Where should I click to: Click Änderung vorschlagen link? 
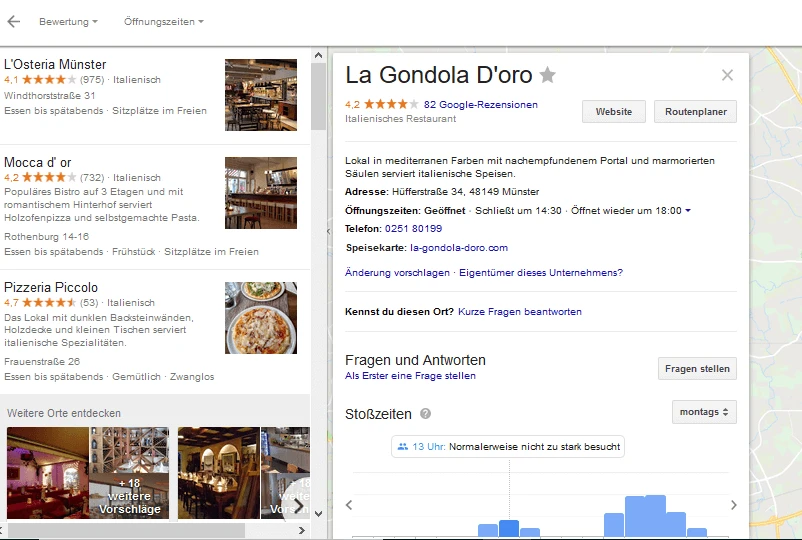click(397, 273)
